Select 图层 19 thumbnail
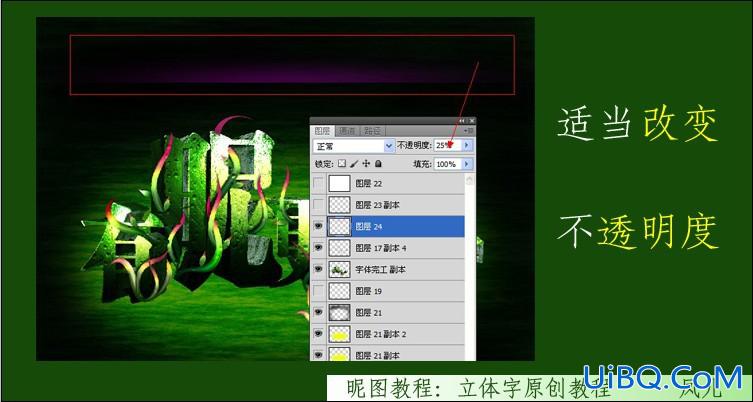The width and height of the screenshot is (753, 402). pos(339,291)
